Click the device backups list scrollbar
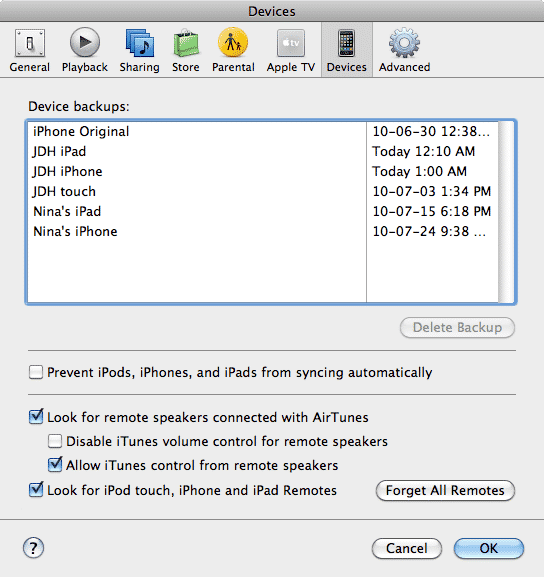This screenshot has height=577, width=544. pos(506,212)
